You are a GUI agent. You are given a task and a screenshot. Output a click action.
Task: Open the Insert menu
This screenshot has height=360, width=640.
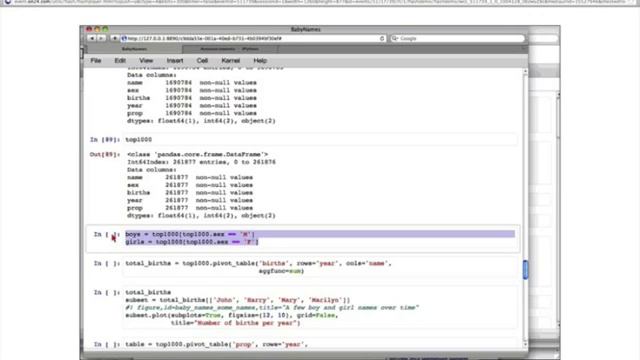coord(175,60)
